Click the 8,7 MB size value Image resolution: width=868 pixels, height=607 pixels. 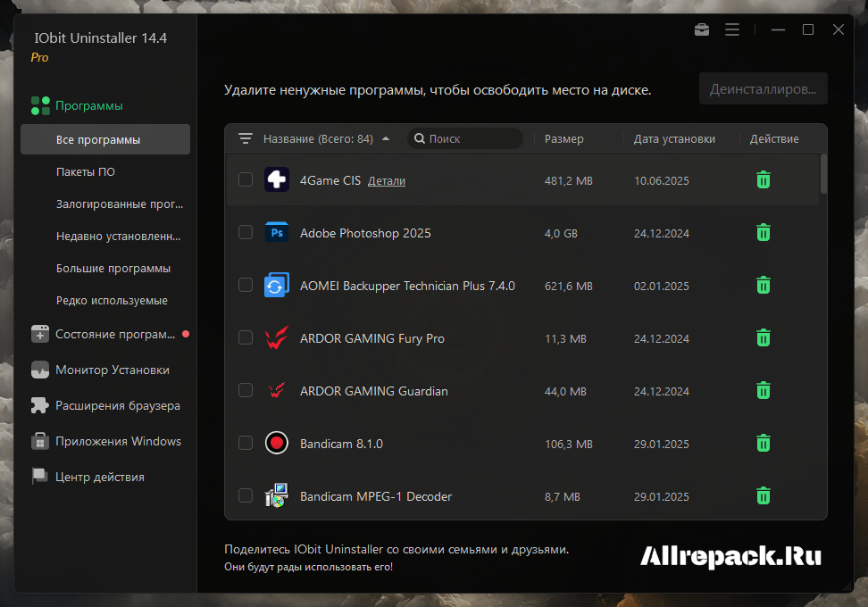pos(562,497)
